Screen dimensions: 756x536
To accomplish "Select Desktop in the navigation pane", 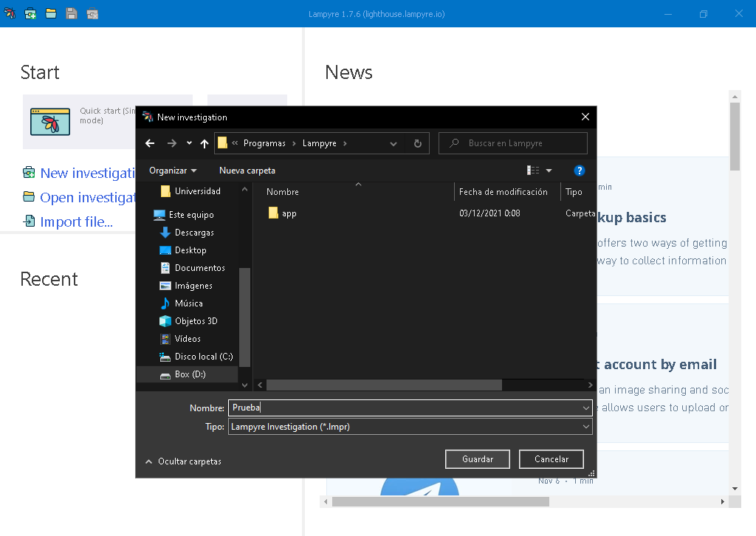I will click(x=183, y=250).
